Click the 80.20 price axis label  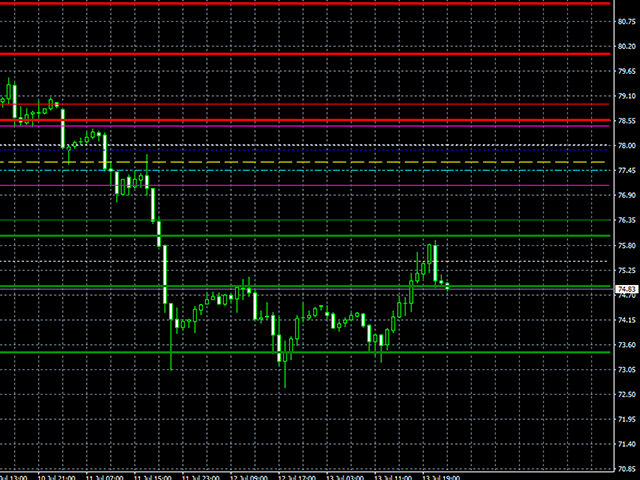(627, 47)
